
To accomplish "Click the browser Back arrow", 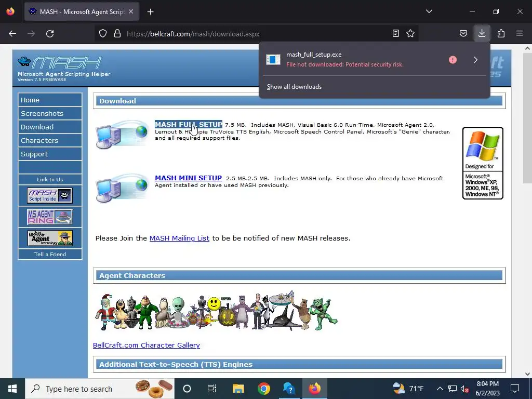I will pyautogui.click(x=12, y=34).
